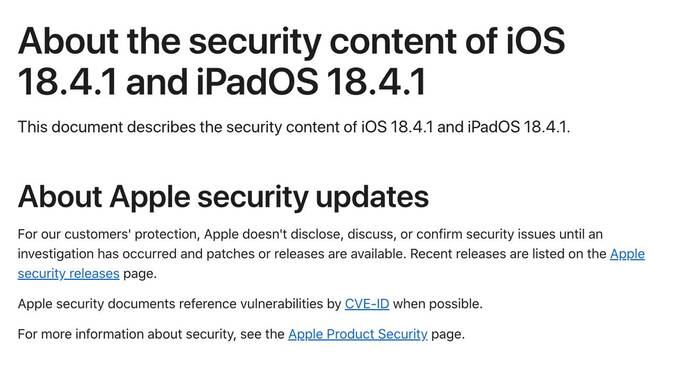The image size is (680, 378).
Task: Click the 'Apple' link after 'listed on the'
Action: [627, 254]
